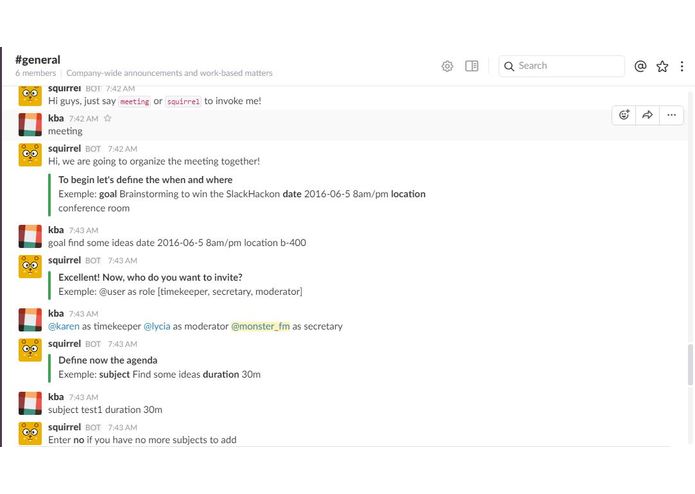Click kba avatar beside 'subject test1 duration 30m'
Viewport: 695px width, 494px height.
click(x=30, y=403)
